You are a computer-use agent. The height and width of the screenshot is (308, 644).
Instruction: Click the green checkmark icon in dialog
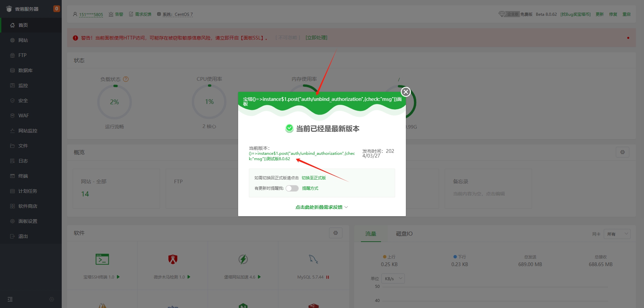(x=289, y=128)
